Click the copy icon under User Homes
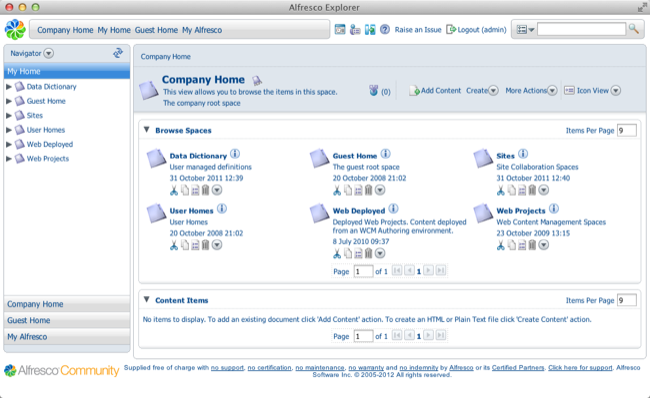The image size is (650, 398). (x=184, y=245)
